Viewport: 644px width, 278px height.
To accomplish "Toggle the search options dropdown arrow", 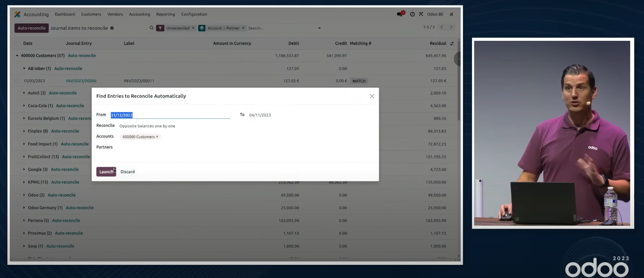I will [319, 28].
